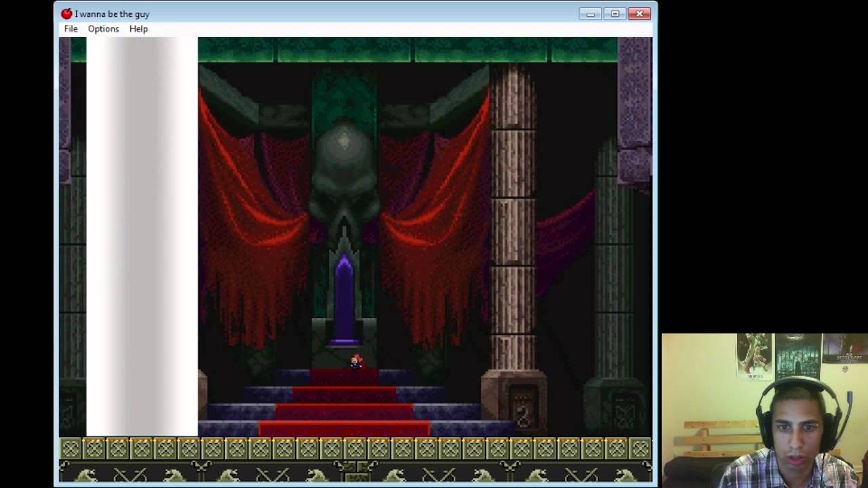Click the webcam overlay of the player

[765, 411]
